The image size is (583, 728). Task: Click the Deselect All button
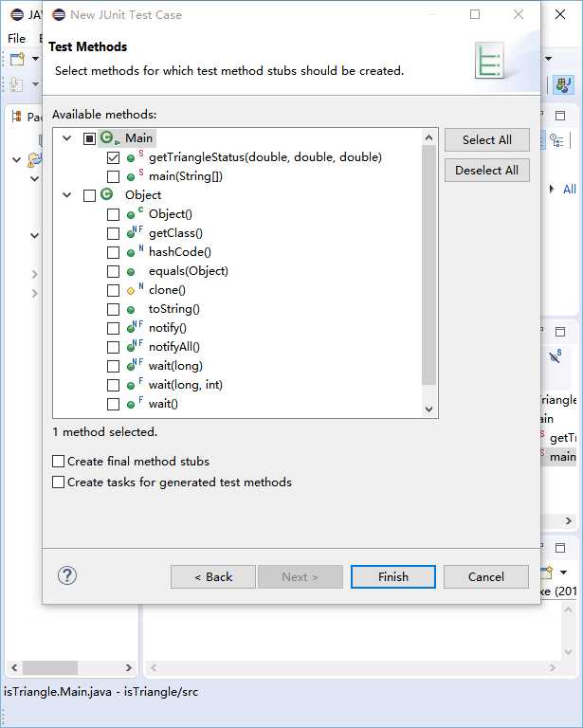coord(487,171)
